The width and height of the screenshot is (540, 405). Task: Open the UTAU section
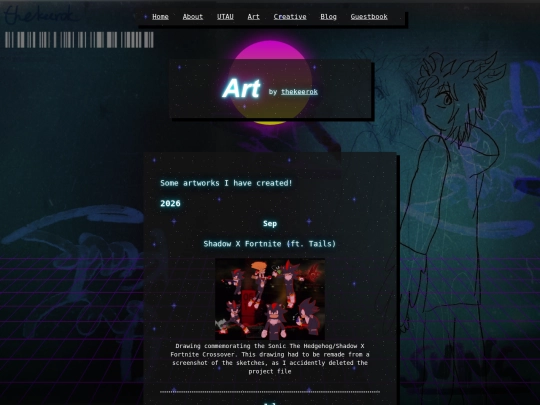click(225, 17)
